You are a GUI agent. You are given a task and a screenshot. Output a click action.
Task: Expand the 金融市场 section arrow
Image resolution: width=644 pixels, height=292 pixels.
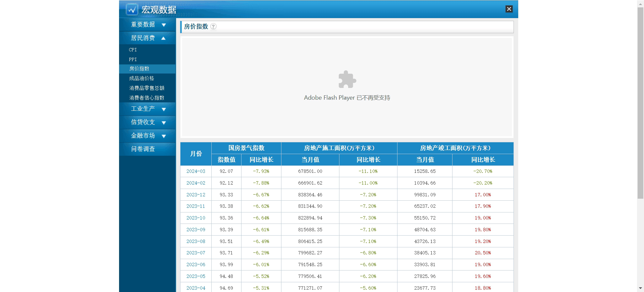164,136
